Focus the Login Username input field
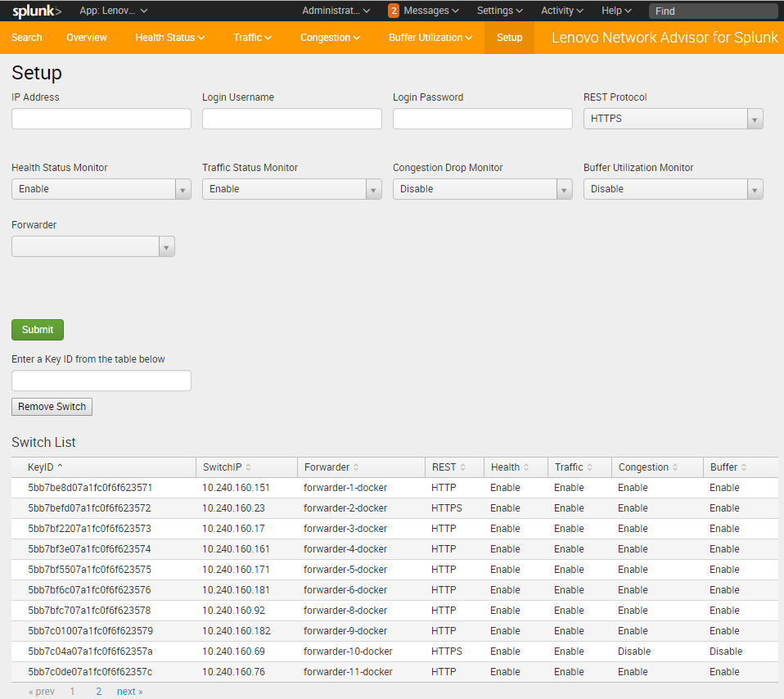This screenshot has height=699, width=784. (x=291, y=119)
